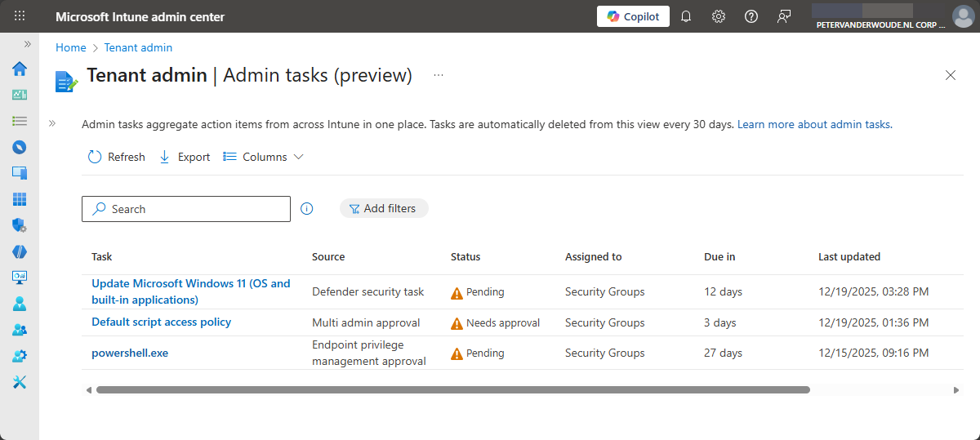Click the Copilot button
This screenshot has height=440, width=980.
click(x=633, y=16)
